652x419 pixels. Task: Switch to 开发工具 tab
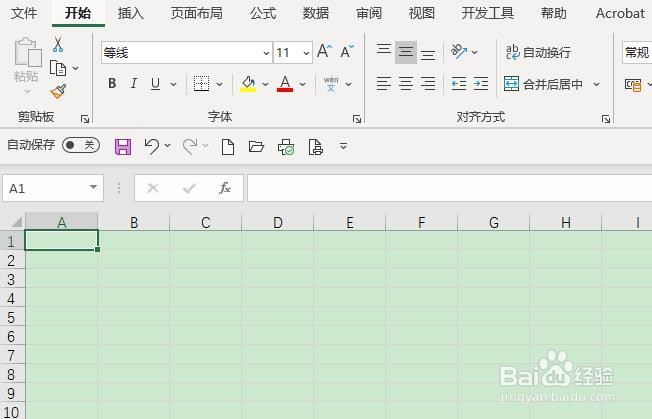488,13
